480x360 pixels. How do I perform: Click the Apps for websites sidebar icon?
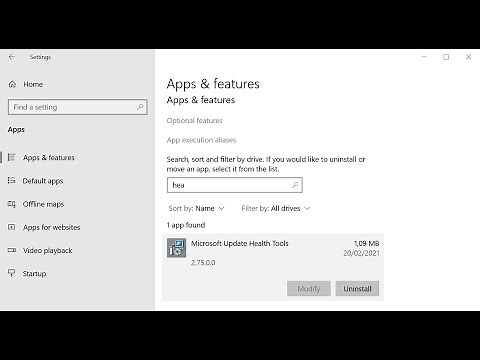coord(12,227)
